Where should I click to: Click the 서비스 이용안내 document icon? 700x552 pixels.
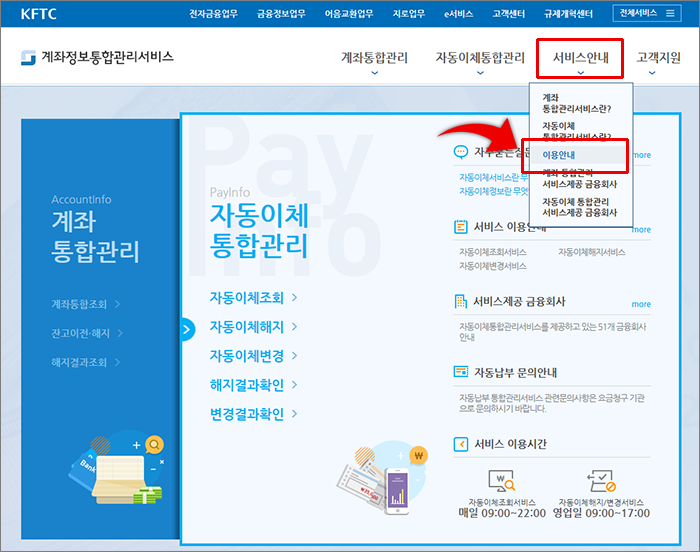461,227
